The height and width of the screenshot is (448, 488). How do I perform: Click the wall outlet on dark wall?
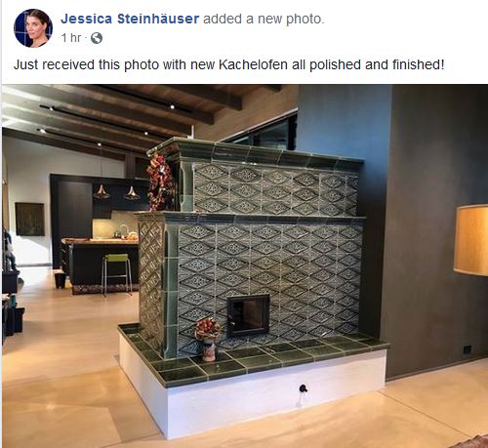click(468, 349)
